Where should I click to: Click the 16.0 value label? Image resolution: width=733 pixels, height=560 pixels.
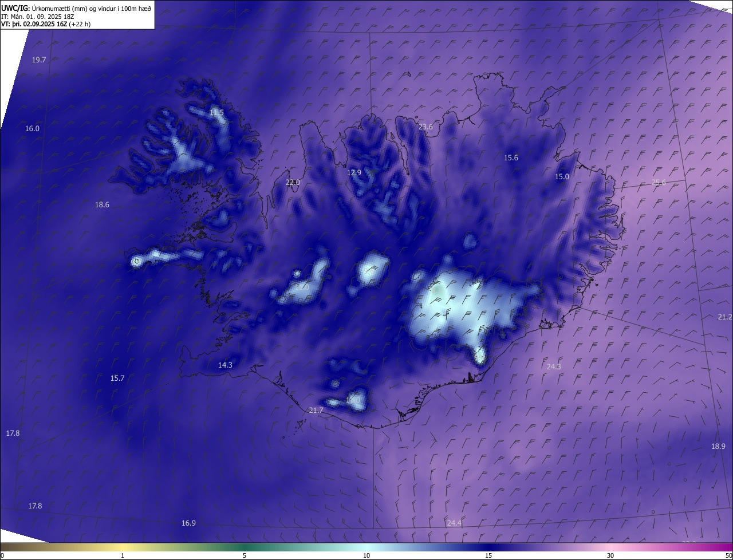(32, 128)
